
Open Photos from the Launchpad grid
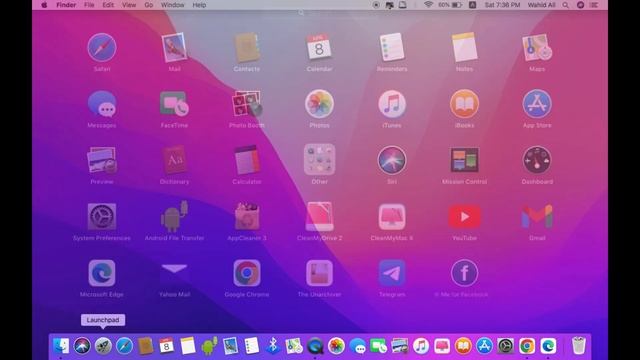click(319, 104)
